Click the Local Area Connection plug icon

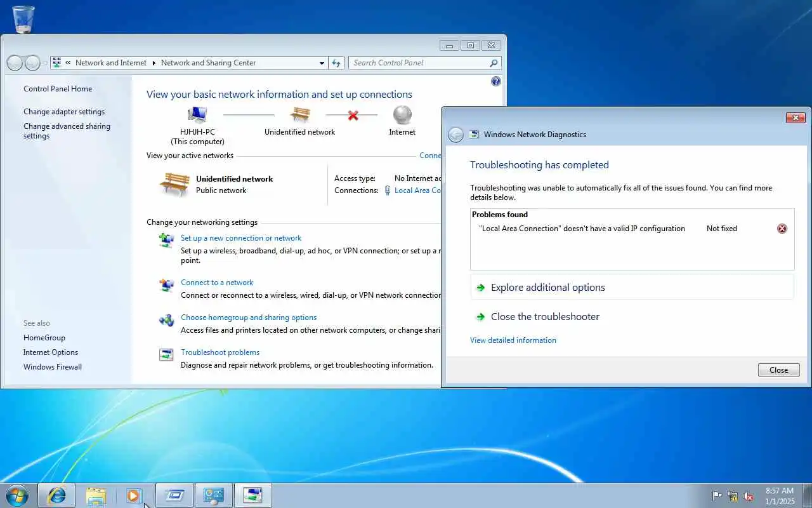[388, 190]
